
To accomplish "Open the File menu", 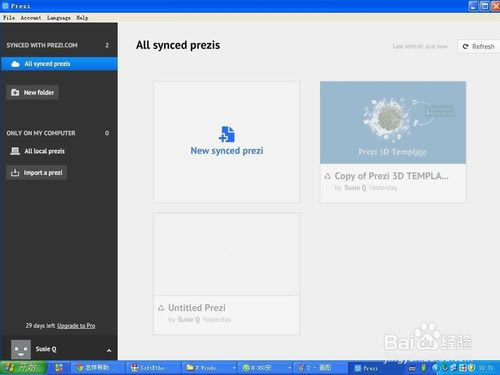I will [x=9, y=18].
